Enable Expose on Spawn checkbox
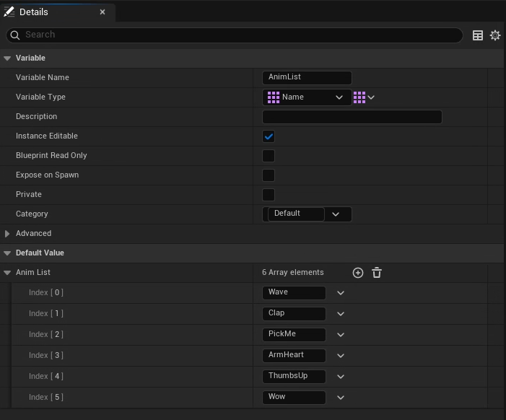This screenshot has width=506, height=420. coord(269,175)
